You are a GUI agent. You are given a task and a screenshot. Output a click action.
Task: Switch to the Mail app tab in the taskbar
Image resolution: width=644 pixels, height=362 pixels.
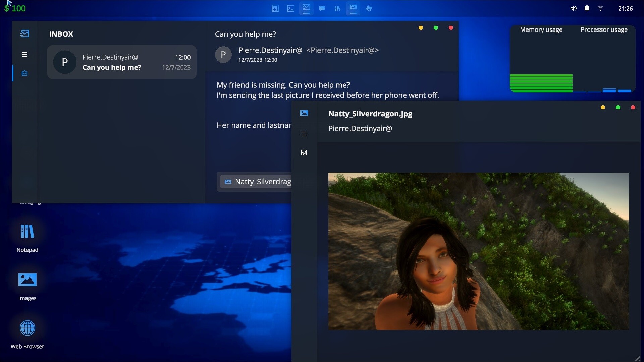(x=306, y=8)
